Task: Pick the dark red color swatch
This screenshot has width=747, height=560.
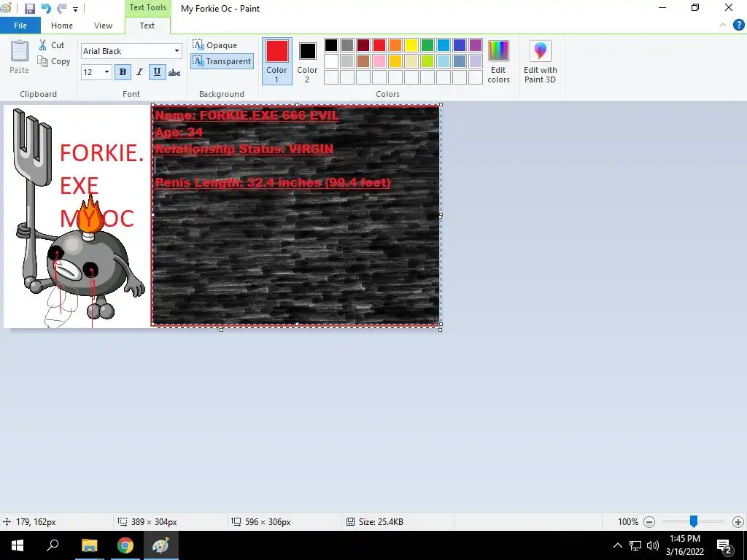Action: point(363,45)
